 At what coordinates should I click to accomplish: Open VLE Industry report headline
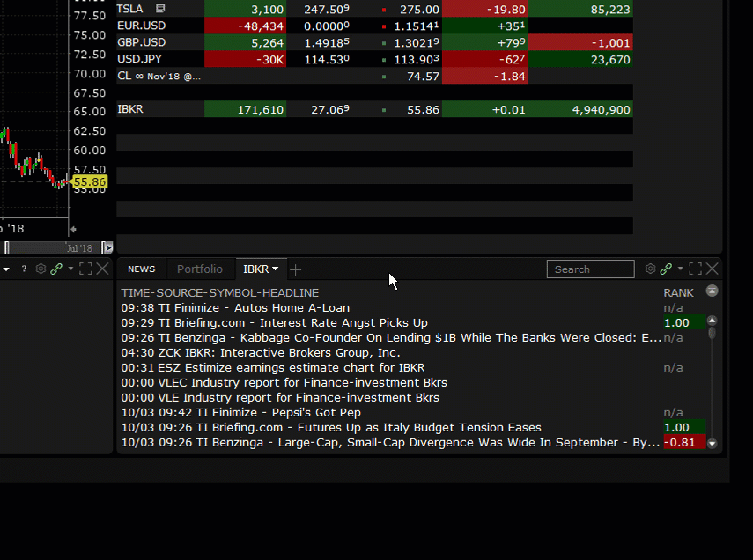[280, 397]
